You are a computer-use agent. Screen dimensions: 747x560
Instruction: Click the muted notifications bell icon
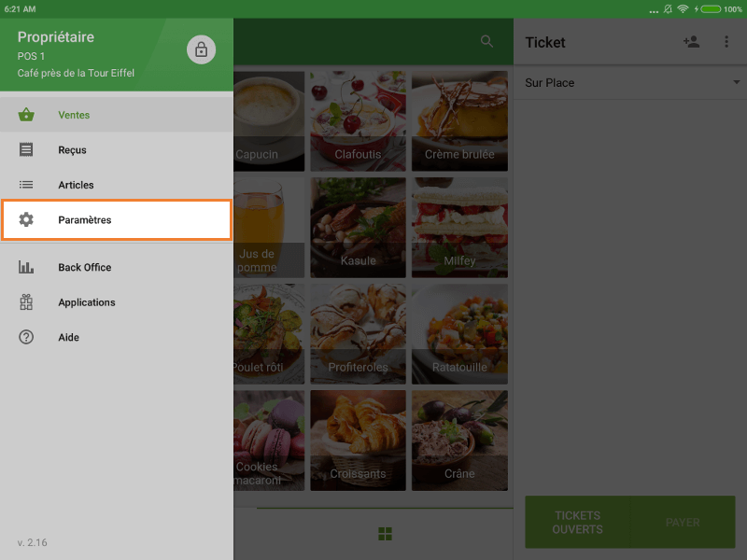point(668,9)
